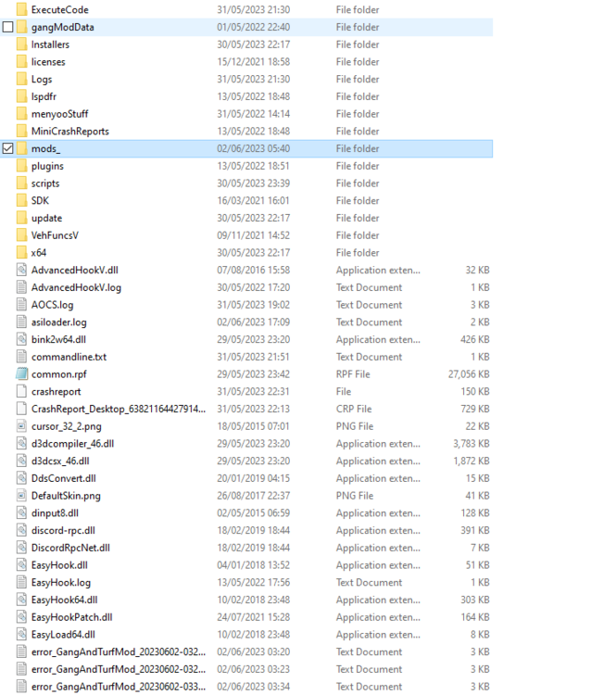Click the ExecuteCode folder icon
Viewport: 616px width, 695px height.
point(21,9)
